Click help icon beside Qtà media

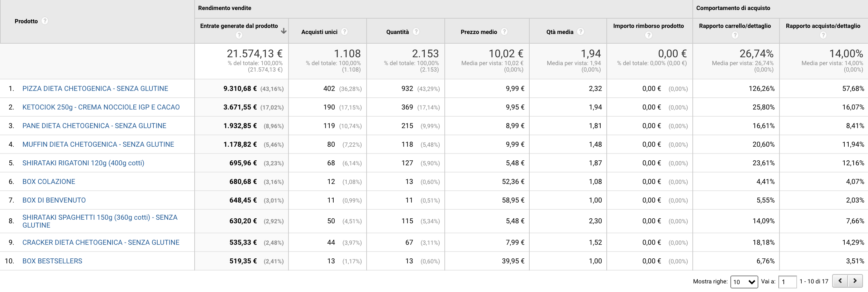(x=581, y=32)
